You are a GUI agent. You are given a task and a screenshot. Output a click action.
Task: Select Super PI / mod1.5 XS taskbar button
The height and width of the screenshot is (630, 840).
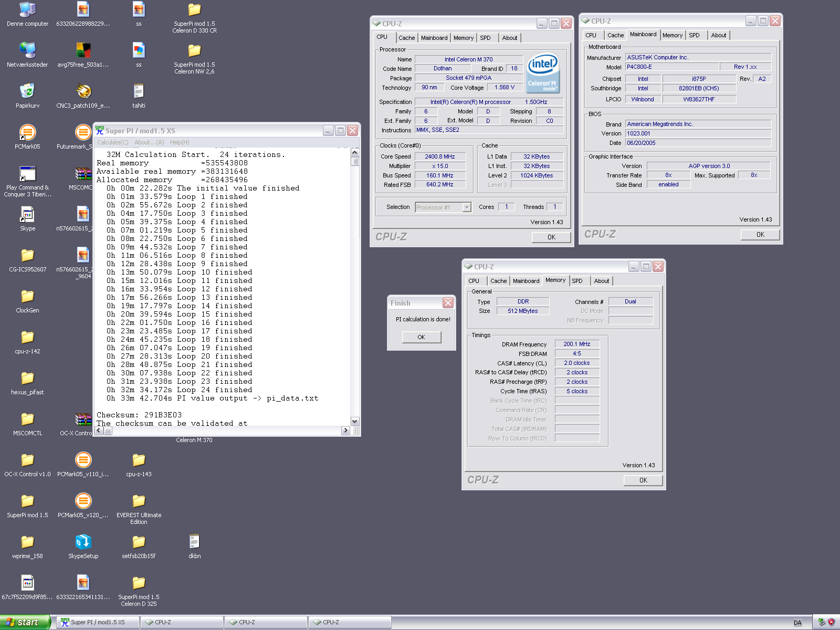coord(98,622)
